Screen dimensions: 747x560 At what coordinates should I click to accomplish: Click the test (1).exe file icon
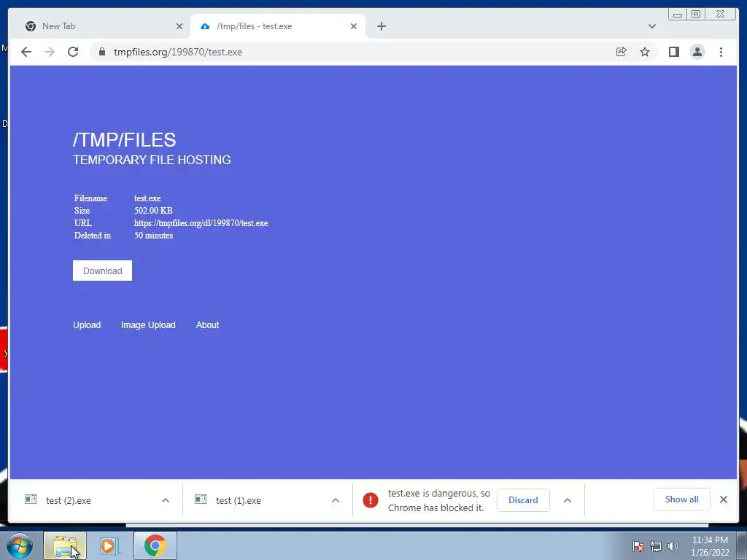point(201,499)
